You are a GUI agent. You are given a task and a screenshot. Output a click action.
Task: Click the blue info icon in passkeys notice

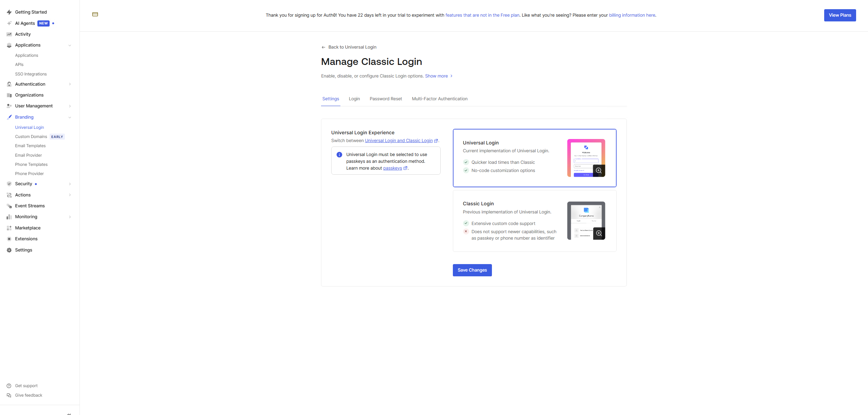(x=339, y=155)
